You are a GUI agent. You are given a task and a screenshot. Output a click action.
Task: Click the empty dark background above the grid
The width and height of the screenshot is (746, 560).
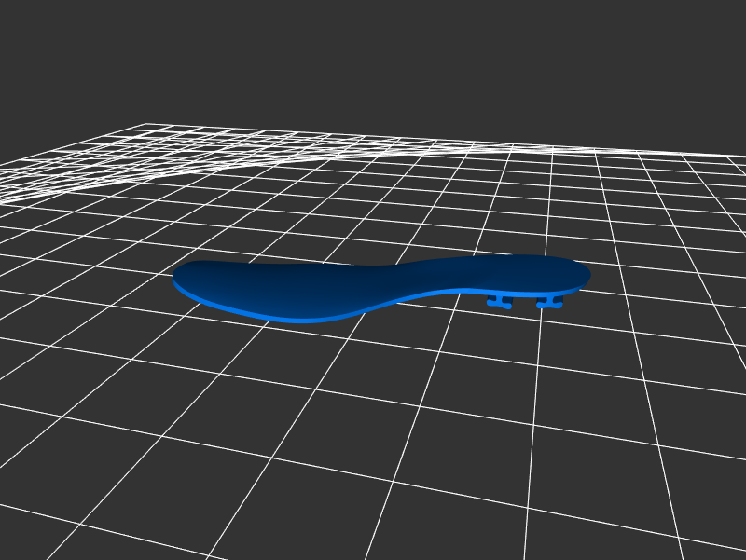[x=373, y=56]
